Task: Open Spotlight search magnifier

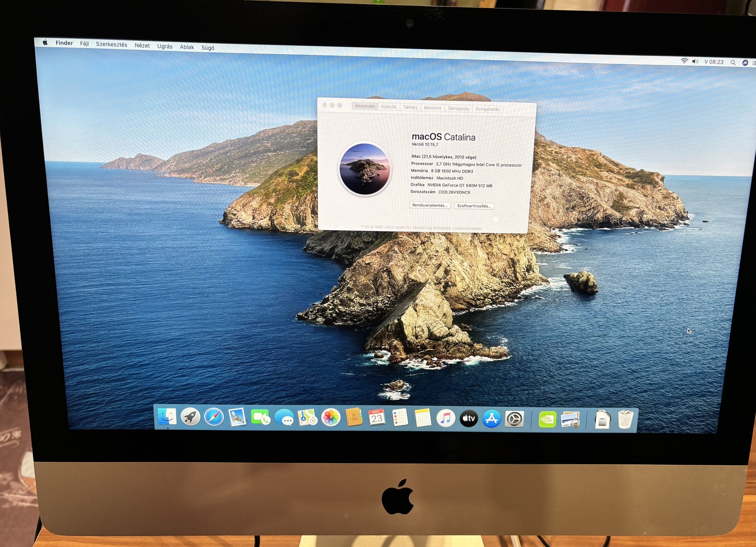Action: tap(733, 63)
